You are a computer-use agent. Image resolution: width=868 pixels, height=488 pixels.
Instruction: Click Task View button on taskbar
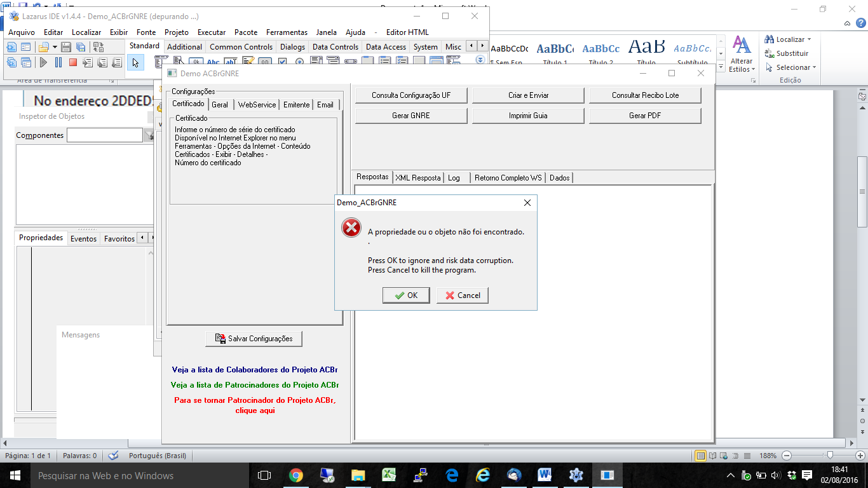pyautogui.click(x=264, y=475)
